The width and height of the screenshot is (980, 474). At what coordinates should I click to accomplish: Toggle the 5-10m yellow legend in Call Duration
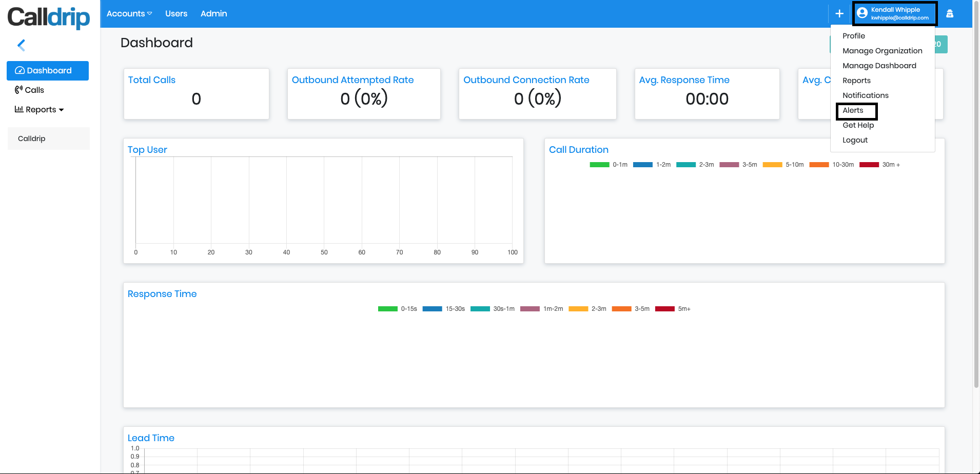tap(783, 165)
